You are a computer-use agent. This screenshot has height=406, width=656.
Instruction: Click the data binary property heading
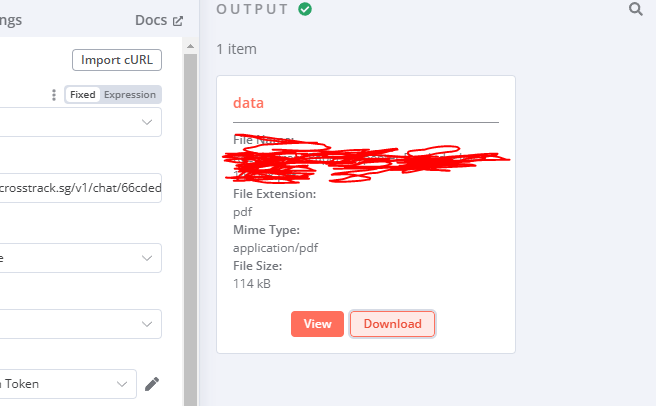coord(248,103)
